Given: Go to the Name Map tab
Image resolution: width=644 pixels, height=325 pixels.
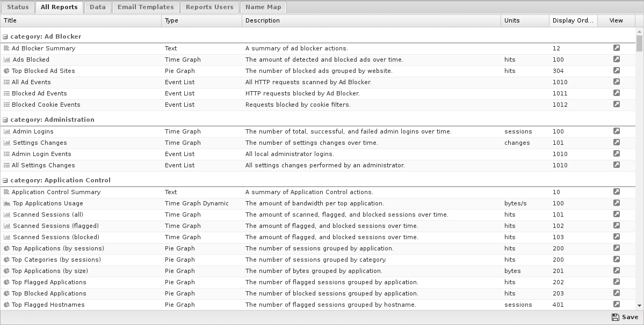Looking at the screenshot, I should click(263, 7).
